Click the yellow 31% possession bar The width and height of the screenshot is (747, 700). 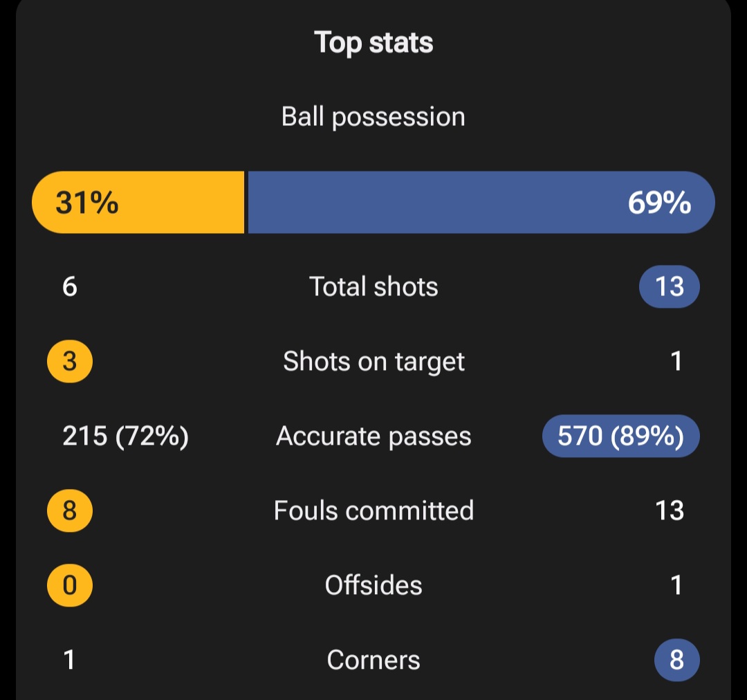[x=138, y=202]
